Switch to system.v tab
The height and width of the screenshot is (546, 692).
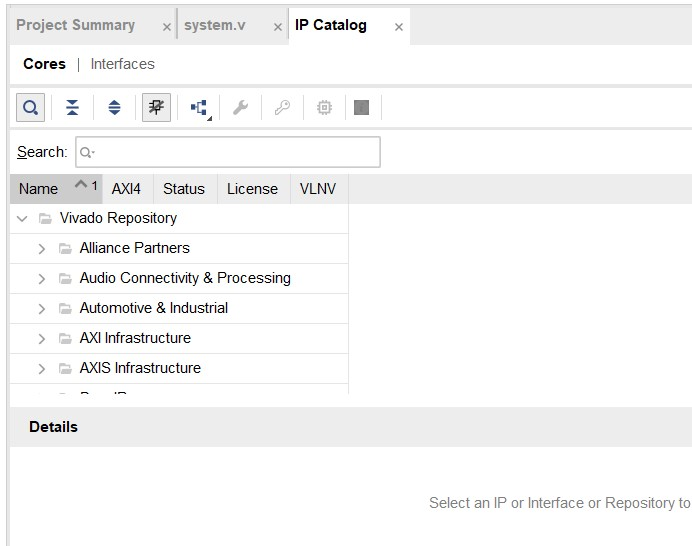pos(214,25)
